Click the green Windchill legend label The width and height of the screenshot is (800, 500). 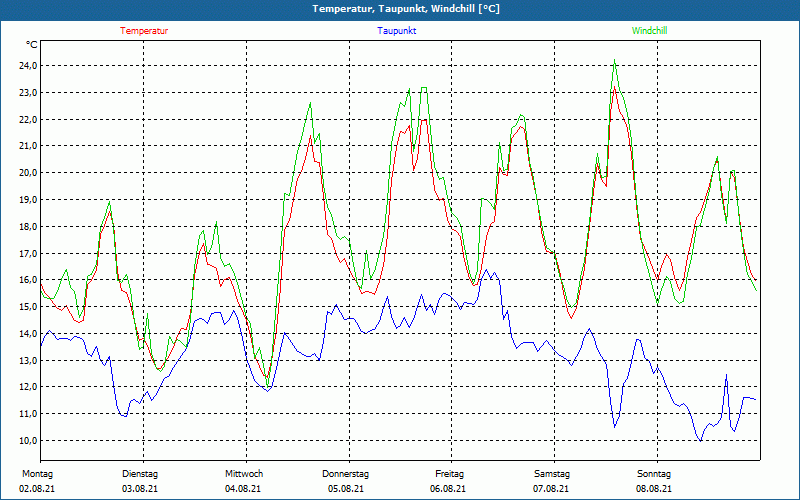click(649, 31)
